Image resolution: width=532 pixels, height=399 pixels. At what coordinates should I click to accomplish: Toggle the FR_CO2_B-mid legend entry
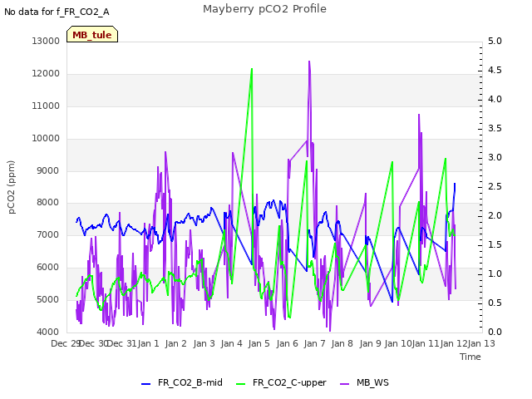tap(182, 382)
